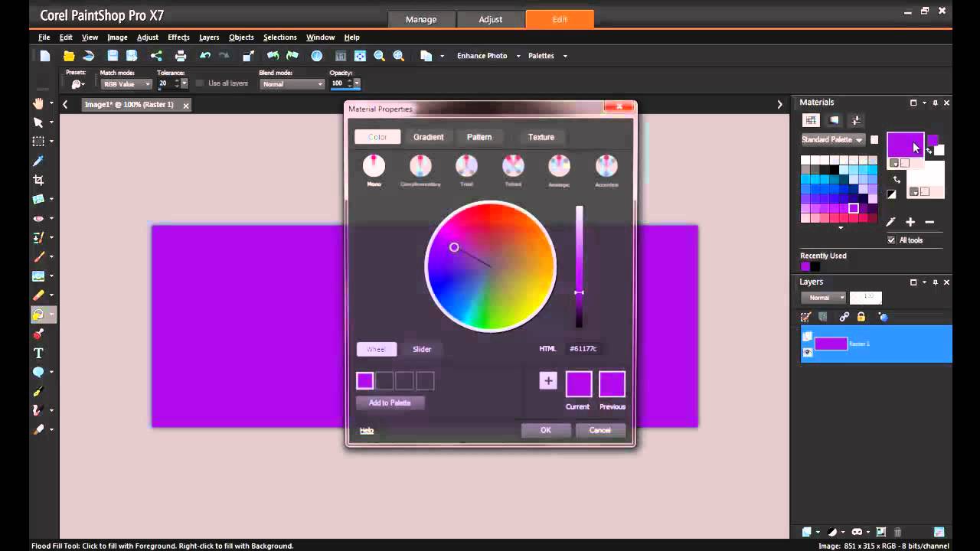
Task: Add color to palette plus icon
Action: (x=910, y=222)
